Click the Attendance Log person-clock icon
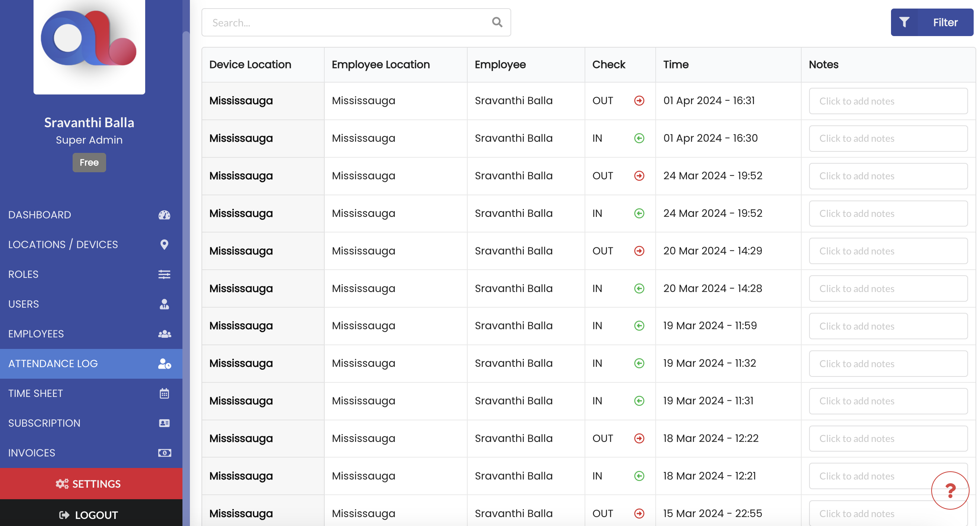 (x=164, y=364)
